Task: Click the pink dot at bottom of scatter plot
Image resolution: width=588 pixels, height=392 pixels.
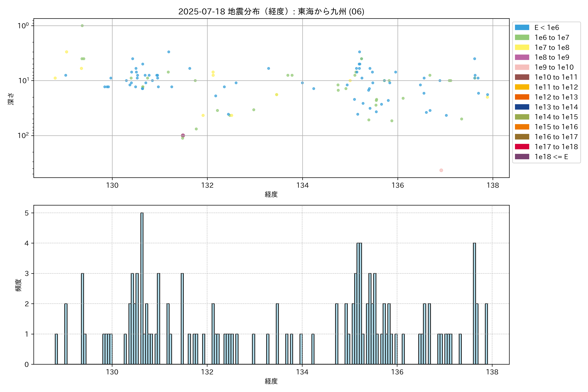Action: 441,170
